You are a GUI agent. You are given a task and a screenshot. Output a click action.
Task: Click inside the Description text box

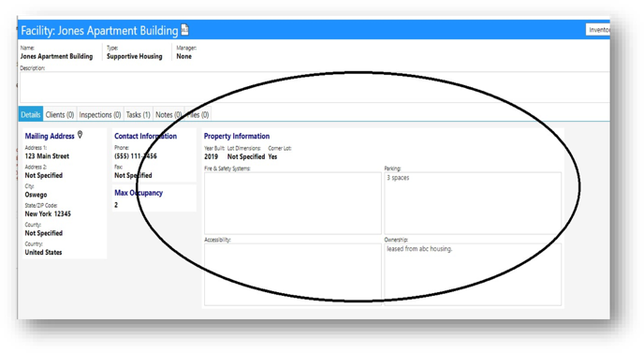(x=315, y=87)
